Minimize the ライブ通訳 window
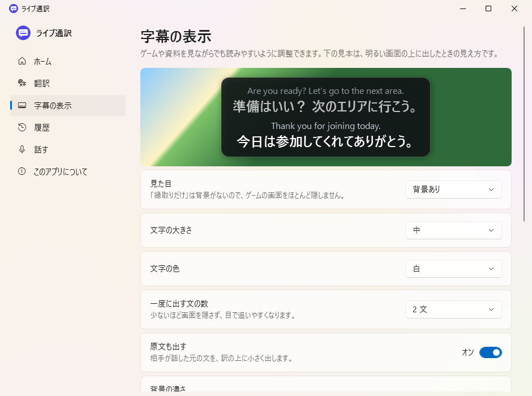This screenshot has height=396, width=532. coord(463,8)
